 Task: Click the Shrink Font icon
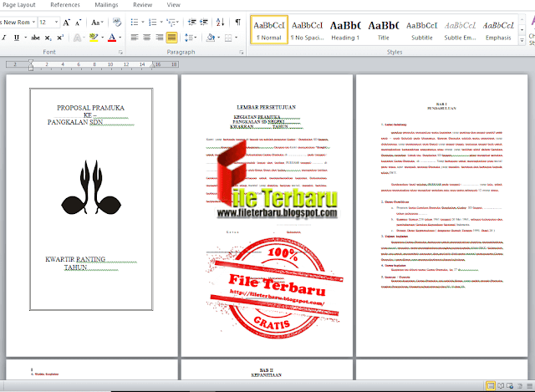(x=79, y=23)
